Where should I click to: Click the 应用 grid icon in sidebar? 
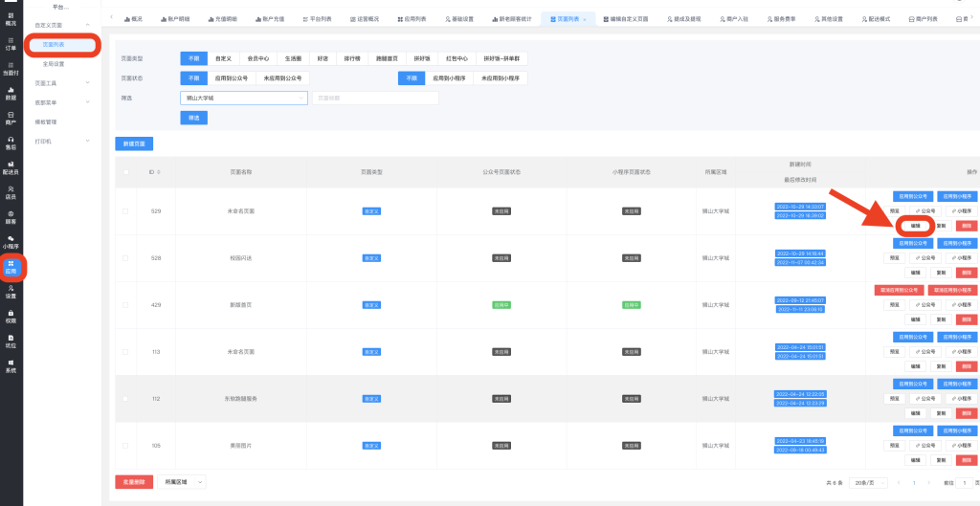coord(11,266)
